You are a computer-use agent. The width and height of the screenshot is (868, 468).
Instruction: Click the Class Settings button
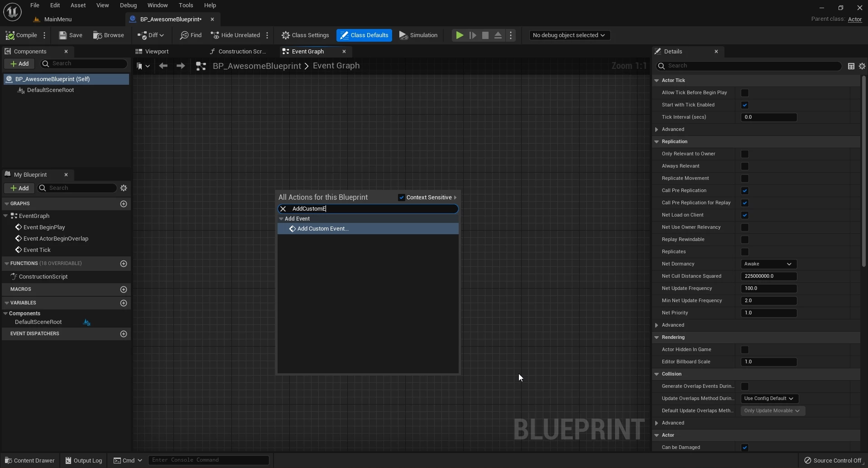tap(305, 35)
